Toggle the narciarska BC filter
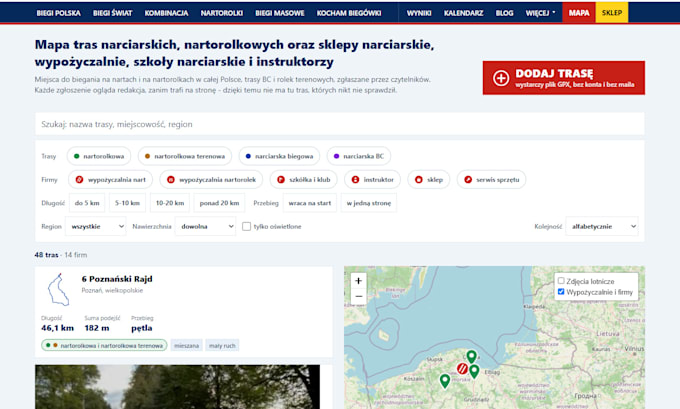This screenshot has width=680, height=409. (x=359, y=156)
